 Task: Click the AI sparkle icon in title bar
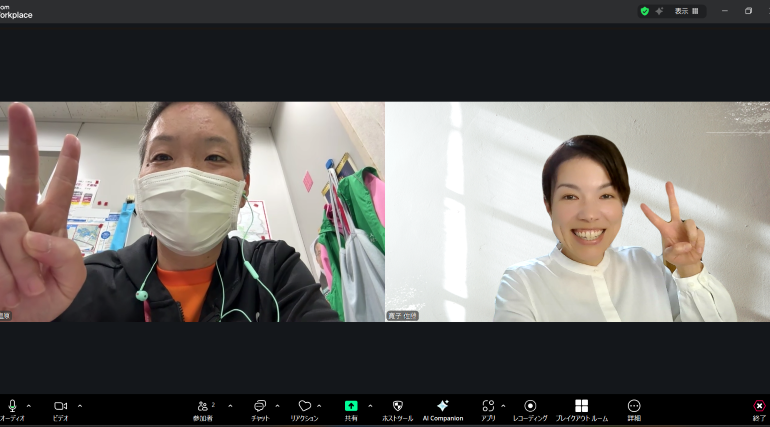tap(659, 11)
